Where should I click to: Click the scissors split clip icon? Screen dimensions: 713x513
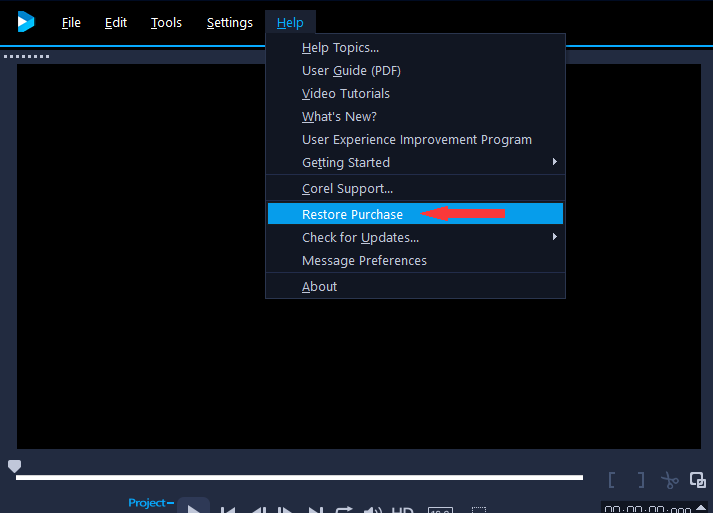click(669, 480)
